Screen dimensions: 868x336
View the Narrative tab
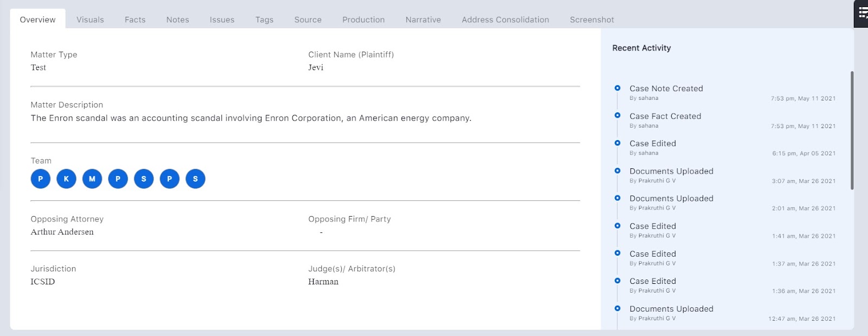click(x=423, y=20)
